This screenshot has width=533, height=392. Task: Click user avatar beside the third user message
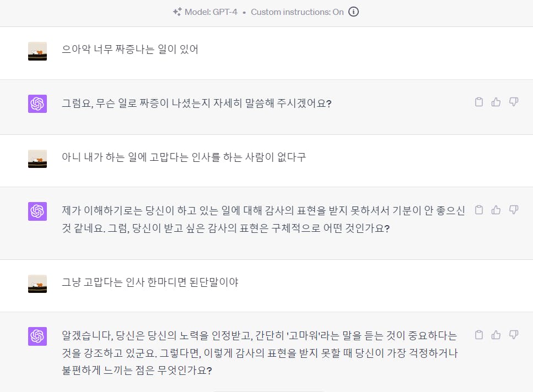click(37, 284)
